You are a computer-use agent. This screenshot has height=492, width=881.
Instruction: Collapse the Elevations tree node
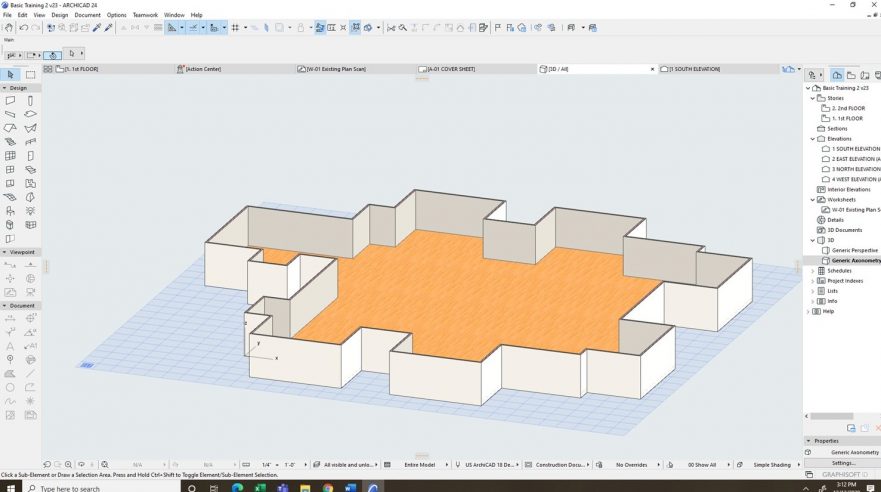point(812,139)
